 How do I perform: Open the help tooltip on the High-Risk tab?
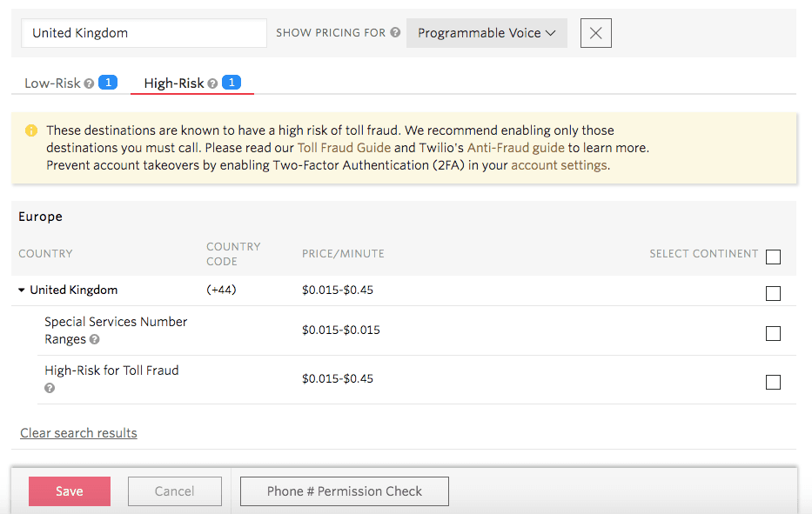click(x=213, y=83)
